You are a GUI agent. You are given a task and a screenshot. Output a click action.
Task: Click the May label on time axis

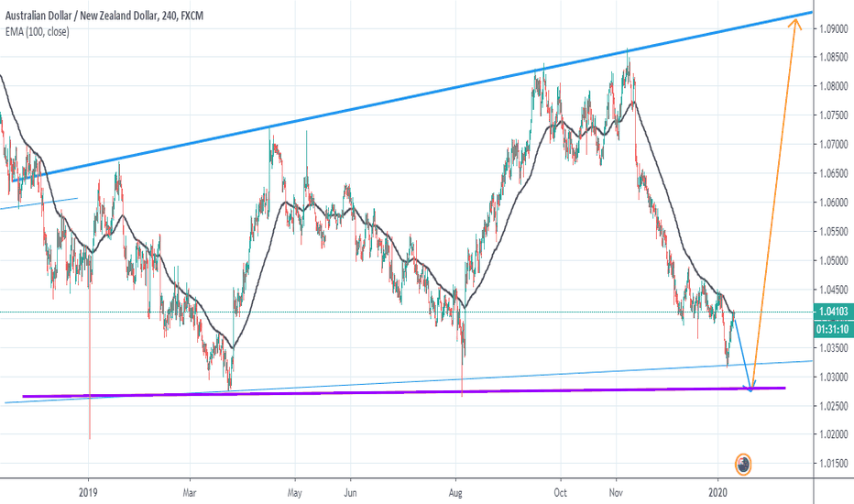click(x=295, y=490)
